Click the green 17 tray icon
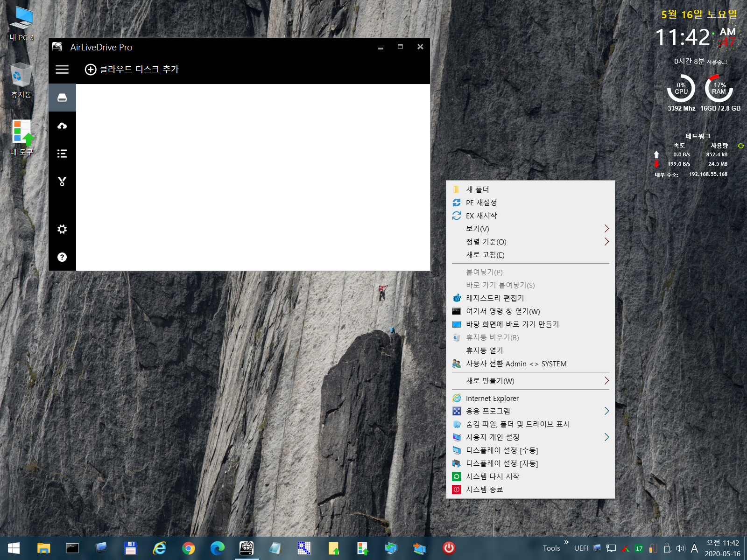The height and width of the screenshot is (560, 747). coord(639,549)
